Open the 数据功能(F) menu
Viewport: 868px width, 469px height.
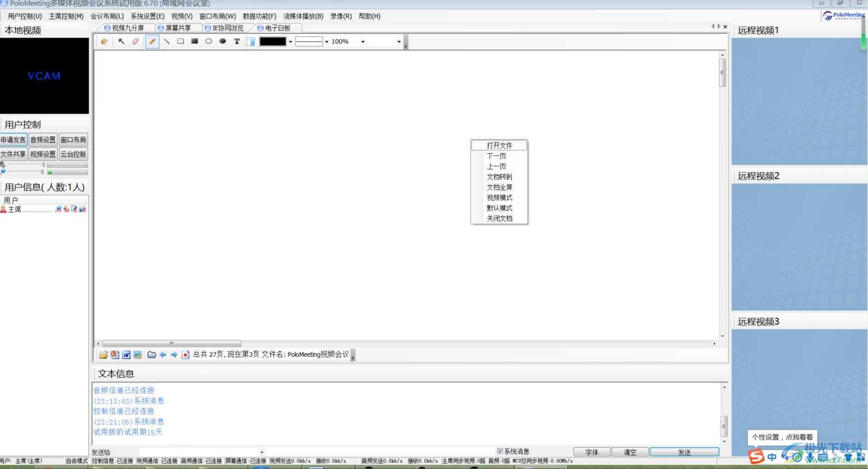[260, 16]
